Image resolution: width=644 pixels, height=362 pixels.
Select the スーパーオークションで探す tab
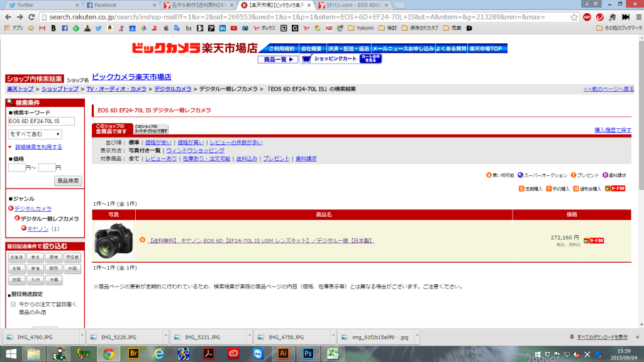pos(151,129)
